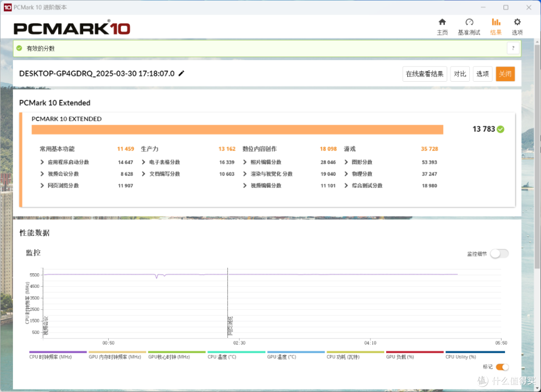Image resolution: width=541 pixels, height=392 pixels.
Task: Click the DESKTOP-GP4GDRQ result name
Action: [97, 74]
